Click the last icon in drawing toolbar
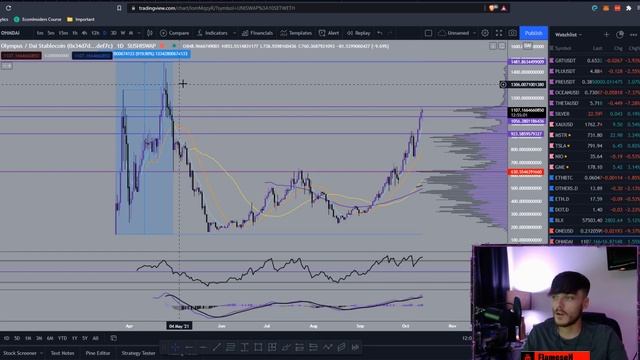 coord(355,347)
